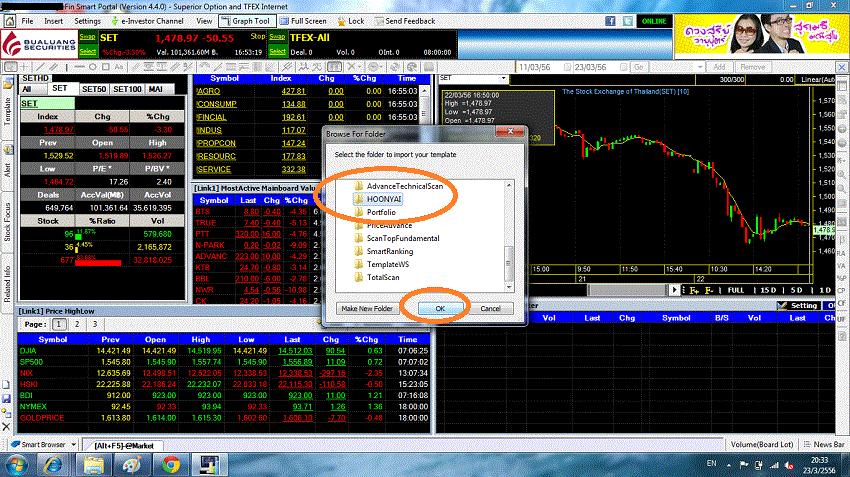This screenshot has height=477, width=850.
Task: Open the Windows Explorer folder taskbar icon
Action: click(93, 465)
